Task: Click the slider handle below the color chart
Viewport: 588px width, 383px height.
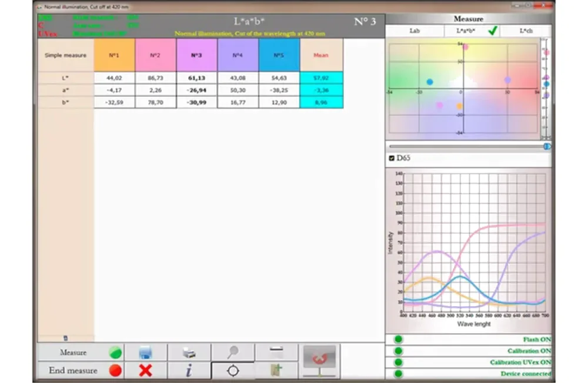Action: point(547,146)
